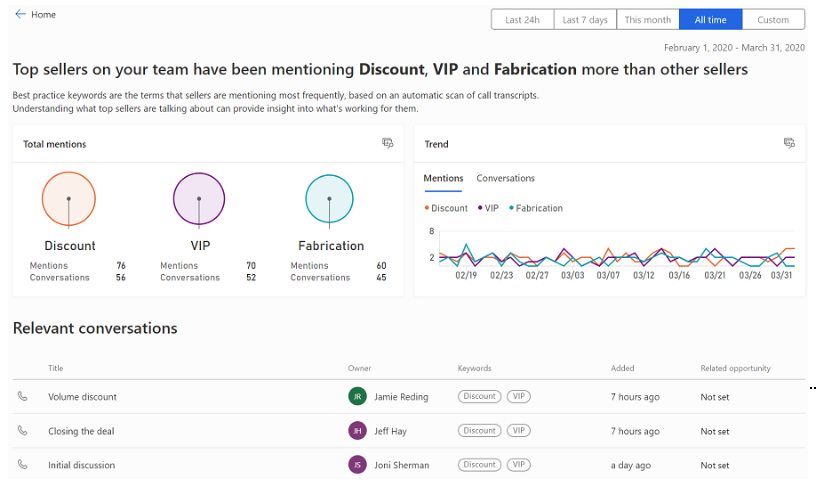Open Trend card comment icon
The height and width of the screenshot is (486, 817).
point(789,144)
